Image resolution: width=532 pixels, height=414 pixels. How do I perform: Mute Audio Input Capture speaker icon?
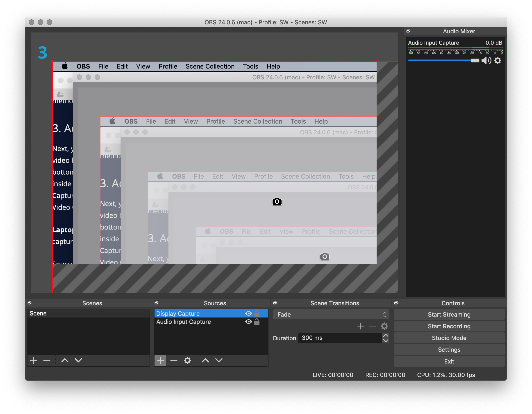click(x=486, y=60)
